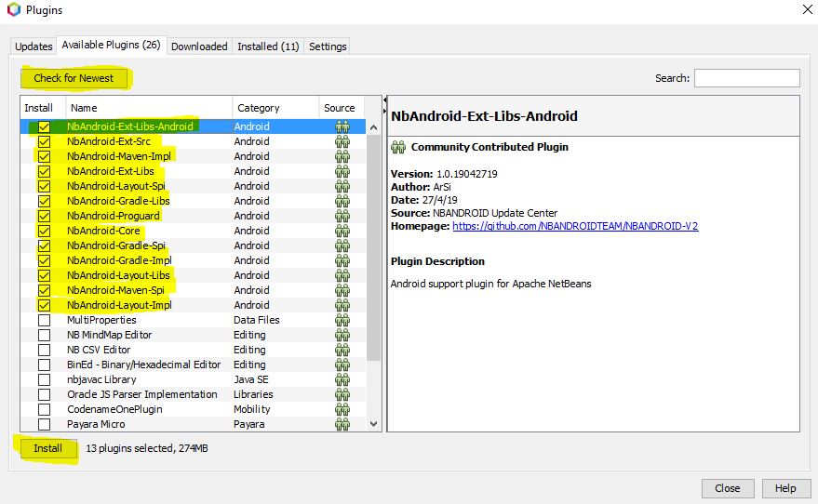Check Oracle JS Parser Implementation checkbox
The height and width of the screenshot is (504, 818).
click(45, 394)
